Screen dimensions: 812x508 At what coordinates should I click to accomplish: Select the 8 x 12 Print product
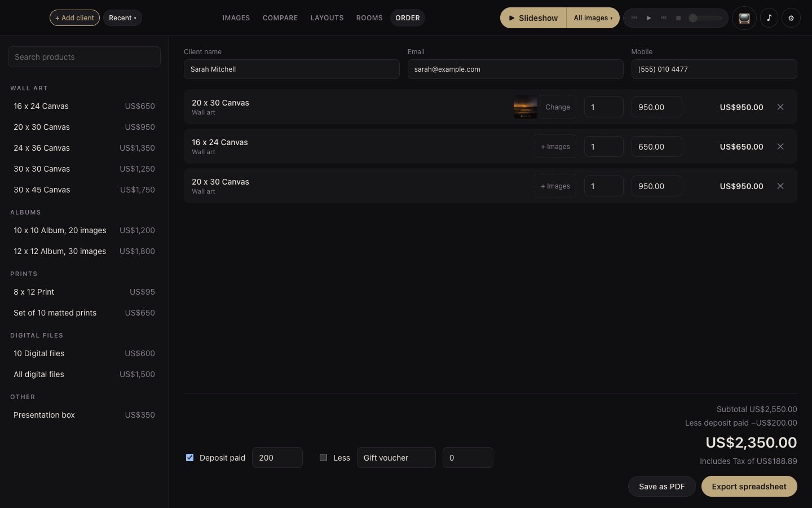84,292
